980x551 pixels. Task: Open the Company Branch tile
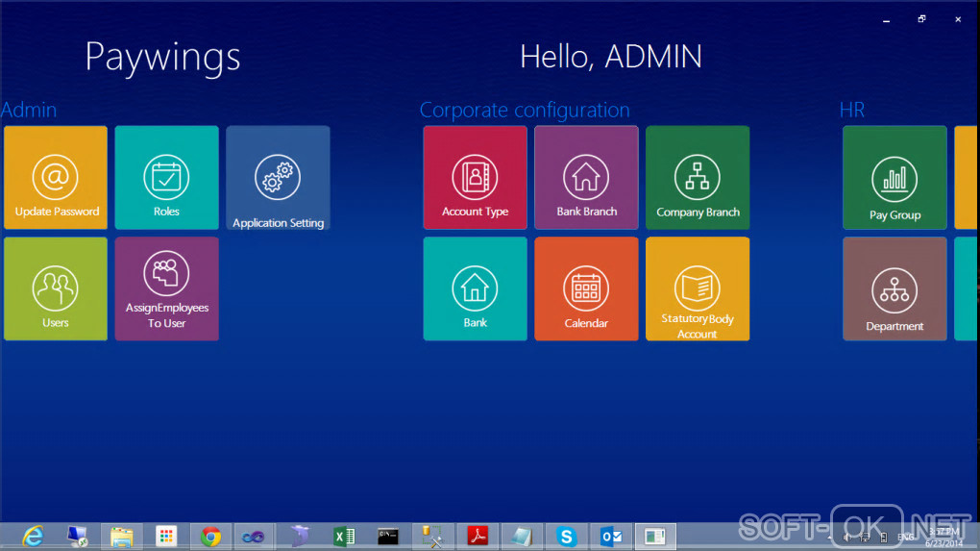pyautogui.click(x=698, y=178)
